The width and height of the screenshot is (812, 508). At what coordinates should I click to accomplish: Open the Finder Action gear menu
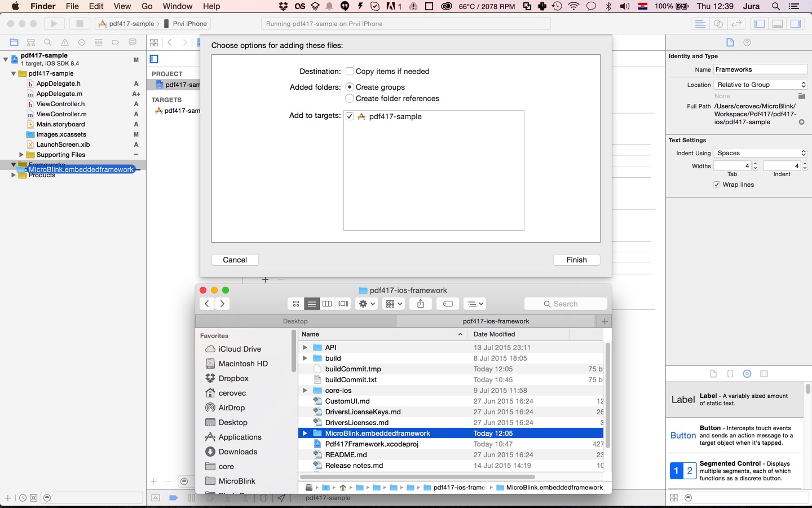367,304
